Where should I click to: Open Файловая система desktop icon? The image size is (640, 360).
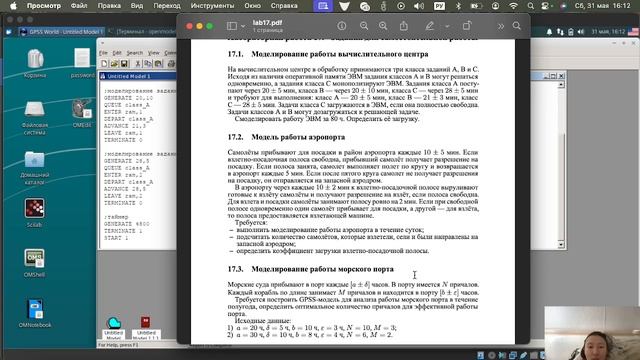tap(34, 118)
